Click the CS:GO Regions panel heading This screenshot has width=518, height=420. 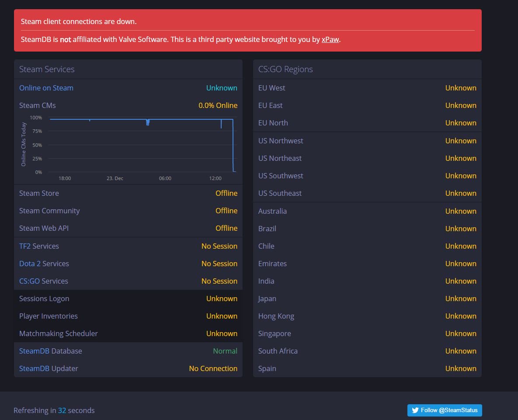(x=285, y=69)
